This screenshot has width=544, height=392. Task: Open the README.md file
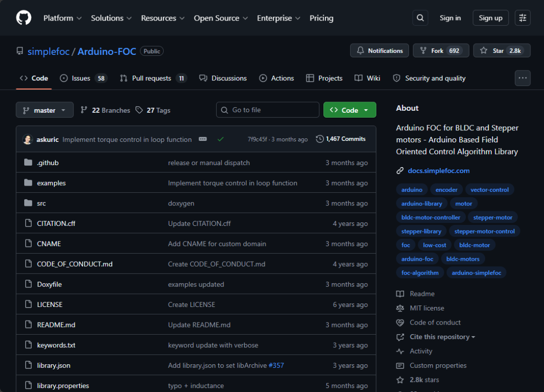pyautogui.click(x=56, y=325)
